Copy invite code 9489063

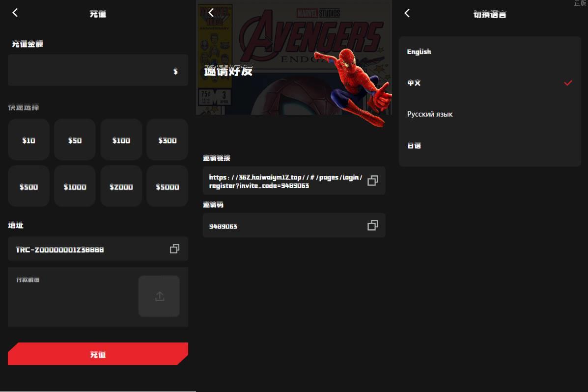(x=372, y=225)
